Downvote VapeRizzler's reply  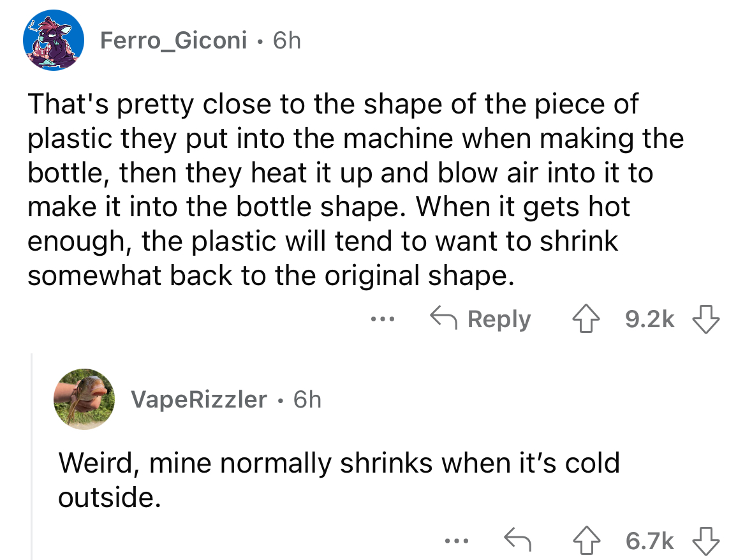click(x=706, y=541)
